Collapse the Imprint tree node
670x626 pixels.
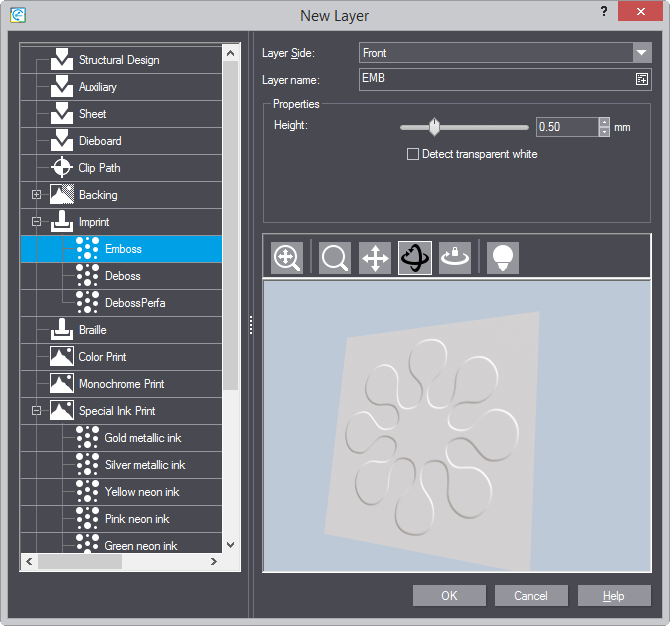(x=37, y=222)
